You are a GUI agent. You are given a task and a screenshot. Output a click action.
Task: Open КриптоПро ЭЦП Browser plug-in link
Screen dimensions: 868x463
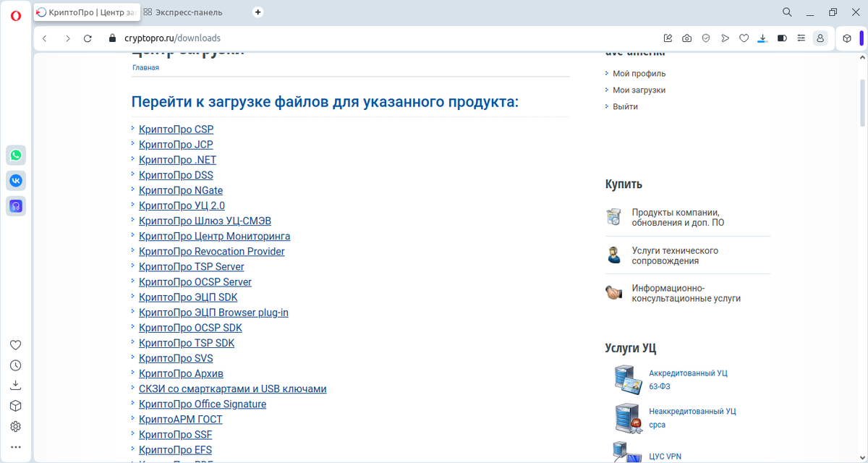(213, 313)
